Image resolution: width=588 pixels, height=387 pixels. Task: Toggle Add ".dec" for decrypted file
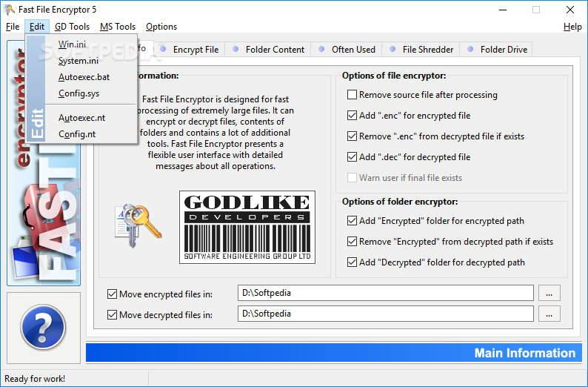click(409, 157)
